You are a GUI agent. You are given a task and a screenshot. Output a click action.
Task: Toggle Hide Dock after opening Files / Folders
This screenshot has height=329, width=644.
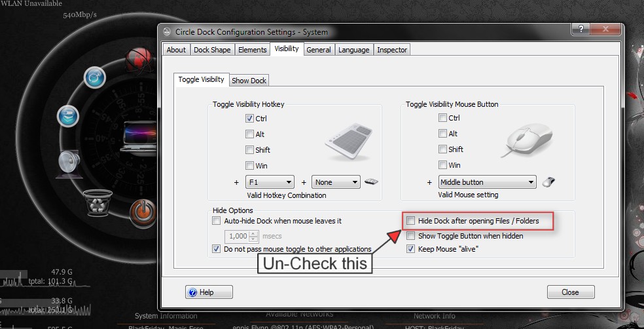pyautogui.click(x=410, y=221)
